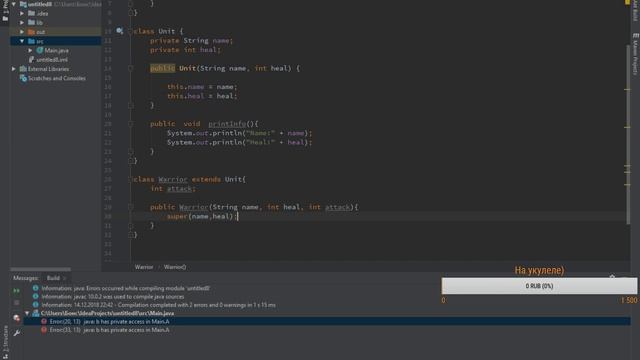Click the underlined attack field declaration

pyautogui.click(x=179, y=189)
